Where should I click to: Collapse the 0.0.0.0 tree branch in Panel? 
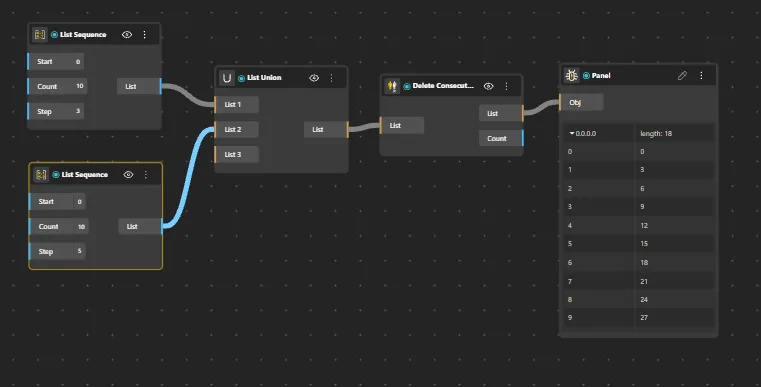point(572,133)
